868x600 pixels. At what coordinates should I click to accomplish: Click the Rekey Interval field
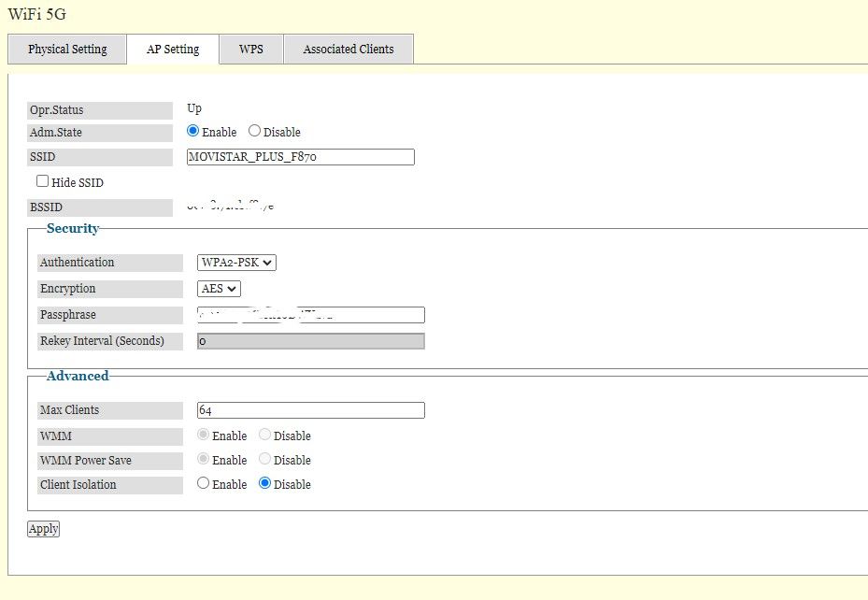point(311,341)
